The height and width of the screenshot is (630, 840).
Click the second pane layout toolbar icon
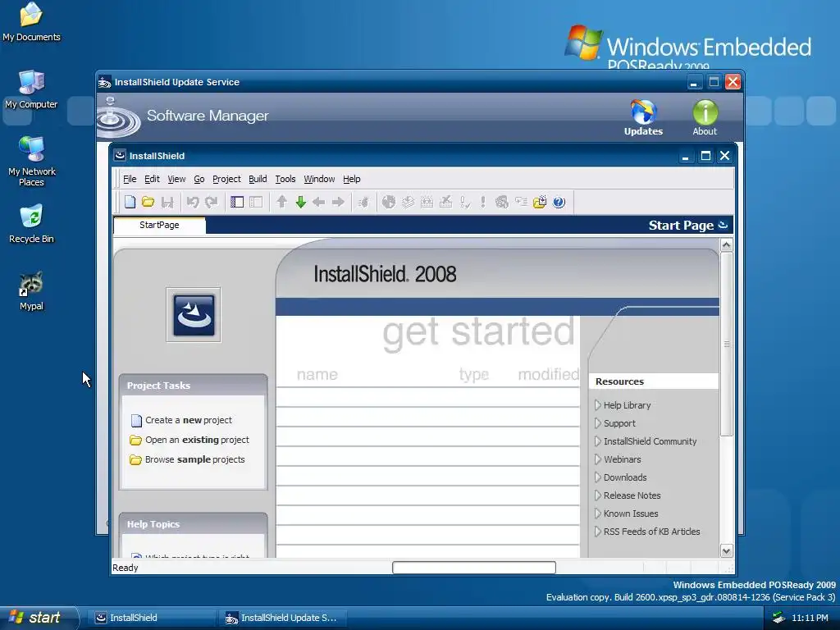[256, 202]
